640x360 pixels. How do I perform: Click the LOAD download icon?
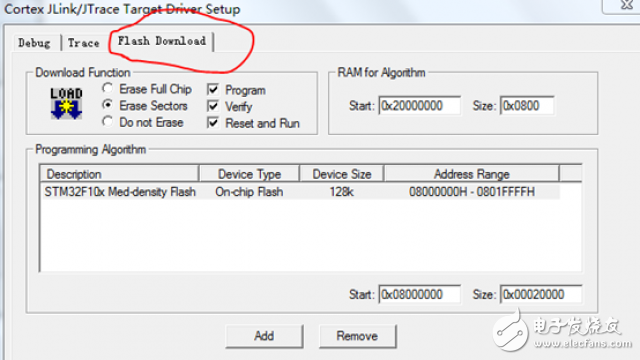tap(66, 104)
